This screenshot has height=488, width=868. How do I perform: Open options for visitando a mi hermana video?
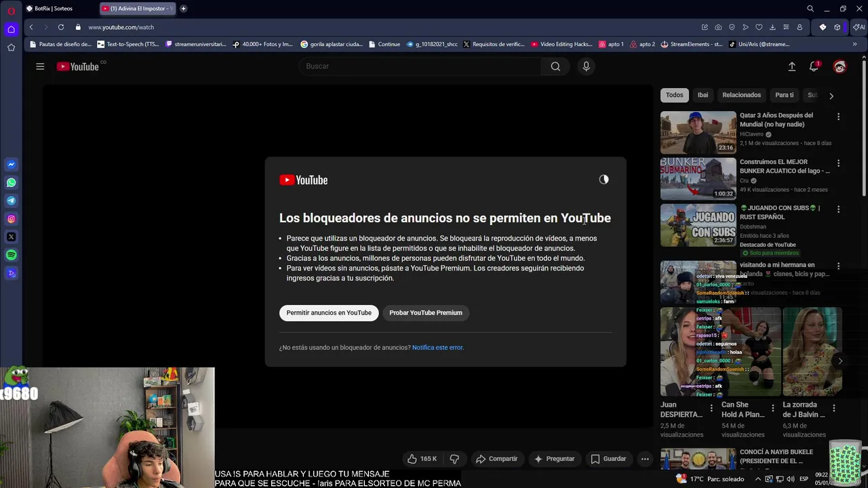pos(838,266)
